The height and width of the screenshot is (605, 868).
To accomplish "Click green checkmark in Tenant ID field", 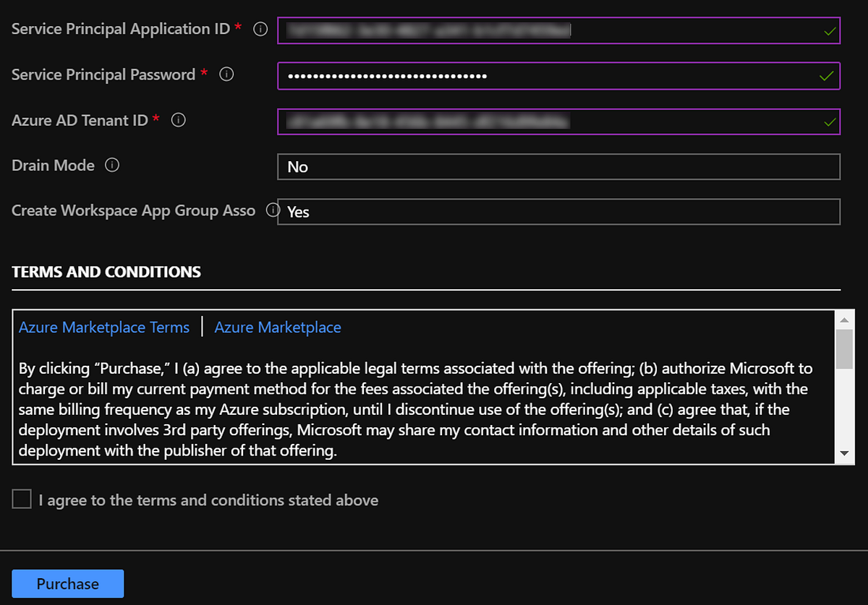I will [829, 122].
